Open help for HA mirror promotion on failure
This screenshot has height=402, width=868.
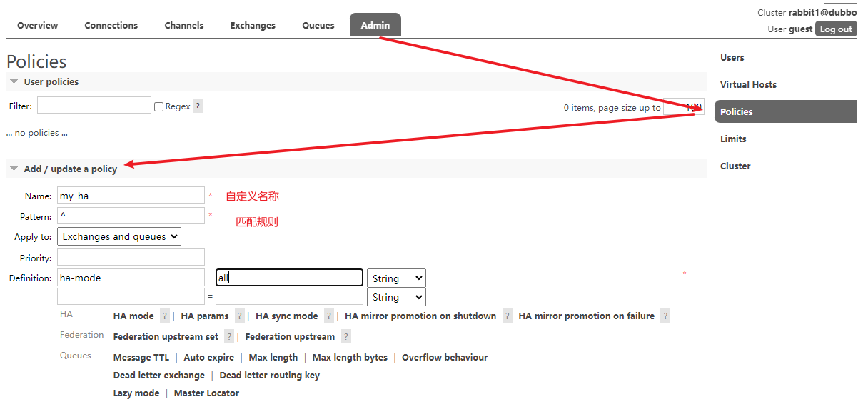(665, 316)
